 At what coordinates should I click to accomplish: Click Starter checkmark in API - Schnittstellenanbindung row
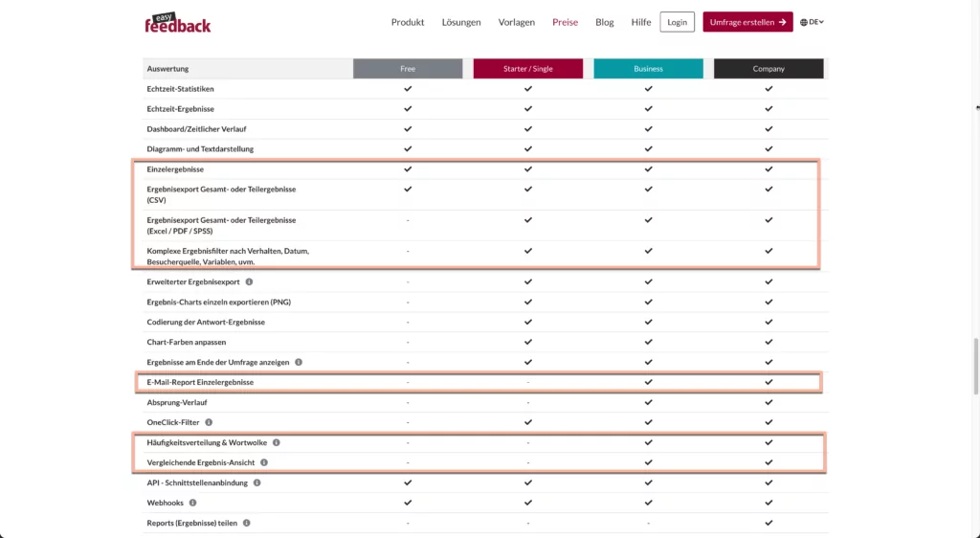[x=528, y=483]
